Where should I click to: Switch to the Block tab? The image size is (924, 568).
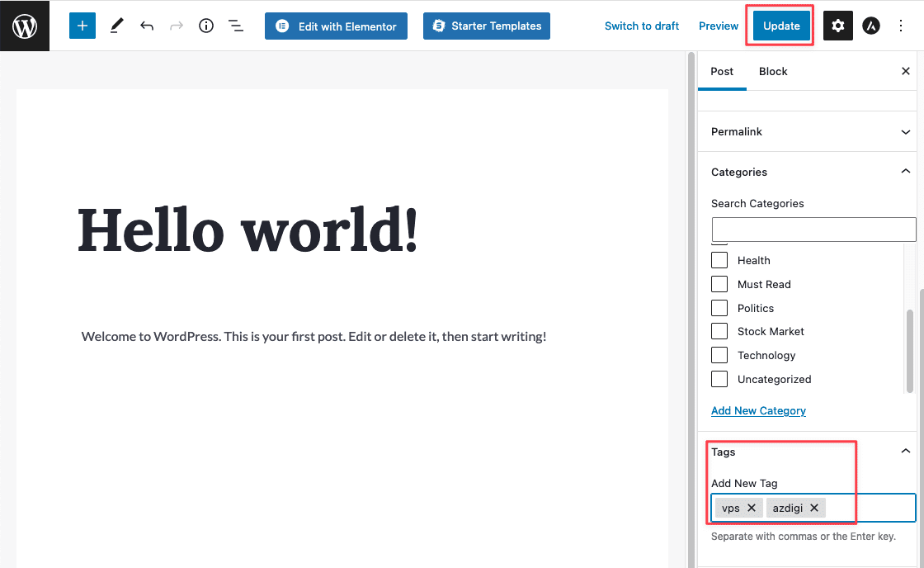773,71
